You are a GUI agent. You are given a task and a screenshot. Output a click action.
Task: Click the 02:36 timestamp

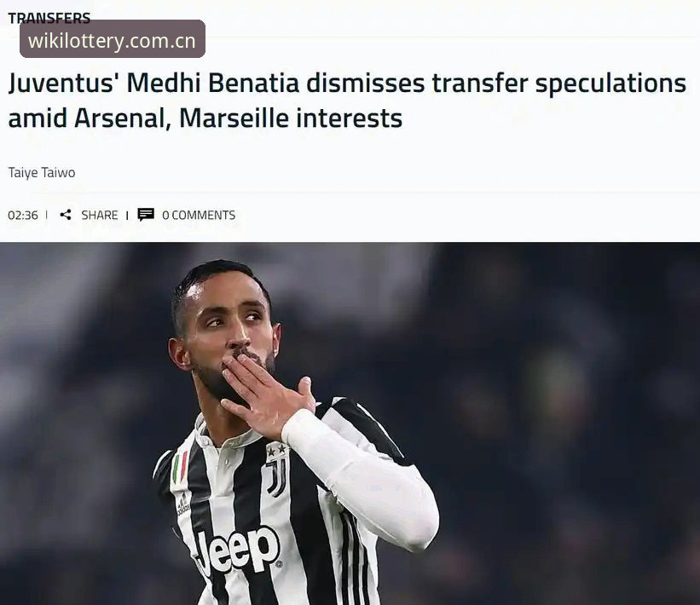coord(23,215)
